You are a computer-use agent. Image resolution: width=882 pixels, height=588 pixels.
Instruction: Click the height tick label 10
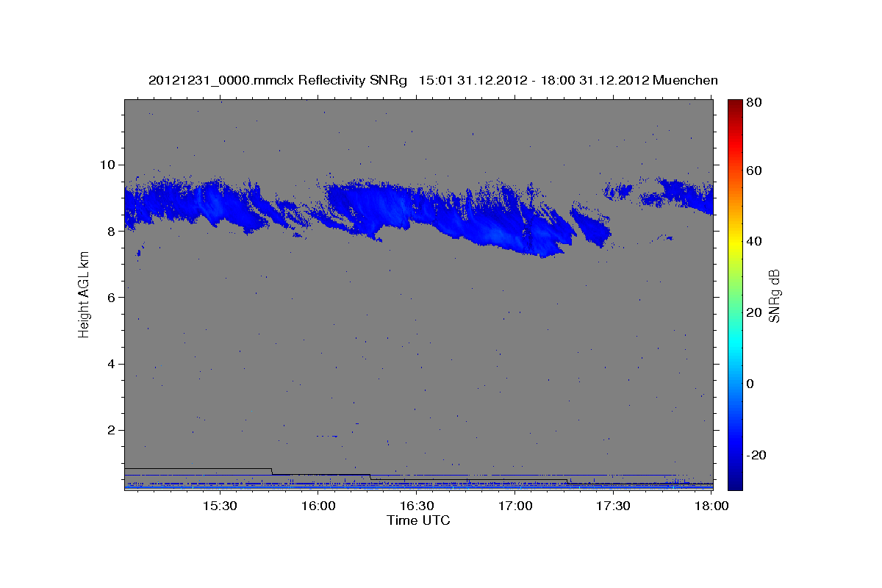coord(109,165)
